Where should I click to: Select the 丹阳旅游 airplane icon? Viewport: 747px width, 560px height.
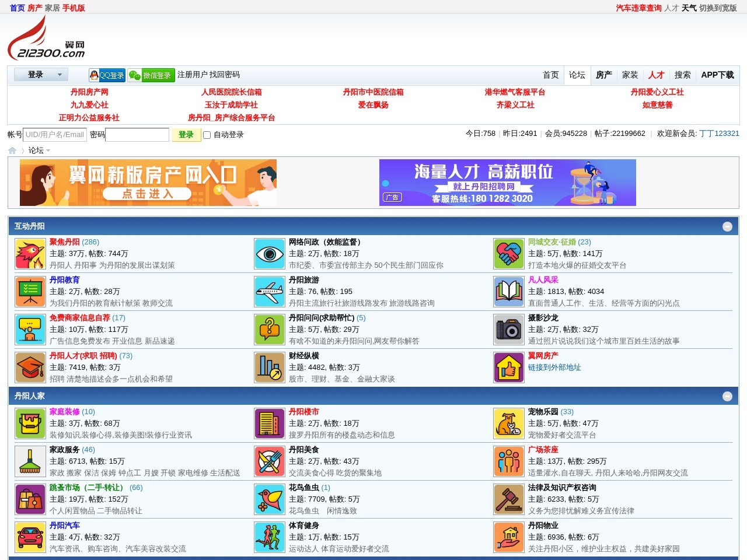(x=270, y=292)
